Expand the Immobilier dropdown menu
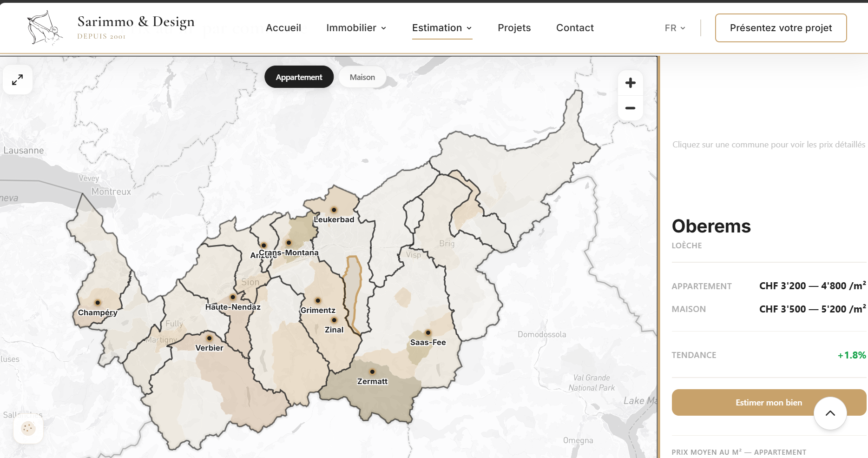This screenshot has width=868, height=458. [x=356, y=28]
